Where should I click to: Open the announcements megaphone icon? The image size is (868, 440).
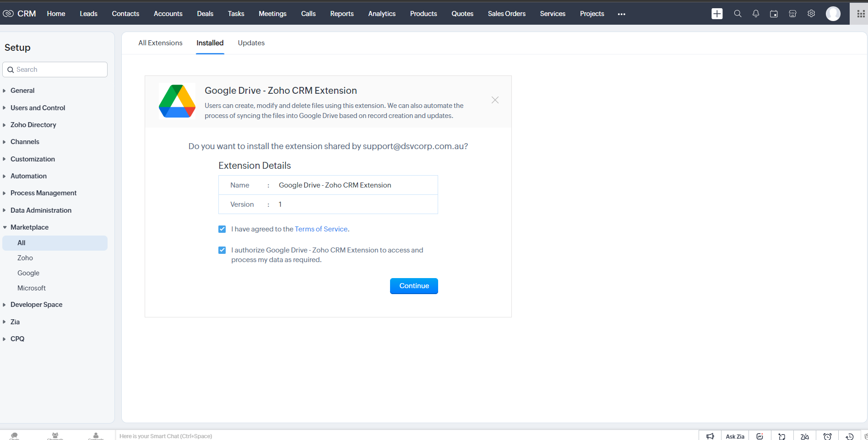(710, 436)
